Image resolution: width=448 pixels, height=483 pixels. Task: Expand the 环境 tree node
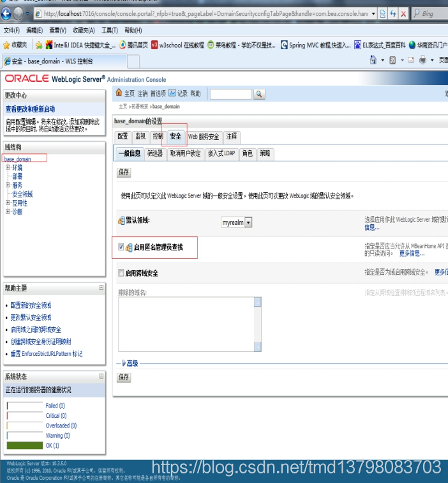click(8, 167)
